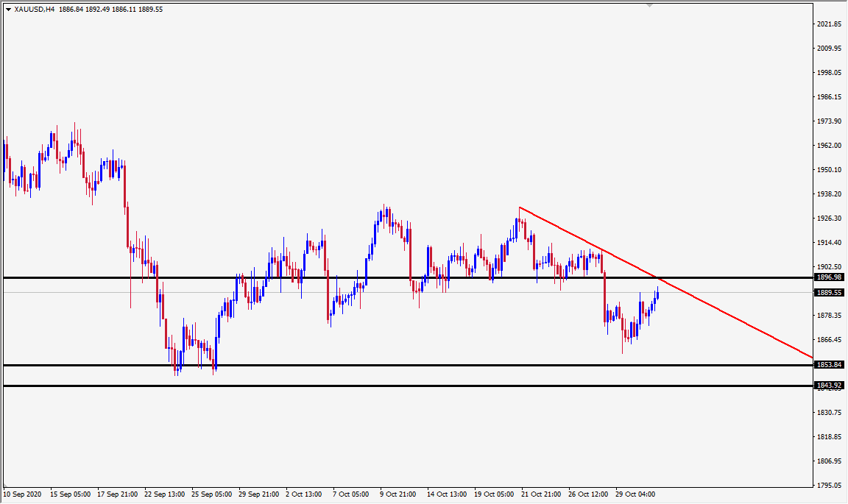Click the 1853.84 price line label
Image resolution: width=848 pixels, height=504 pixels.
(x=829, y=364)
